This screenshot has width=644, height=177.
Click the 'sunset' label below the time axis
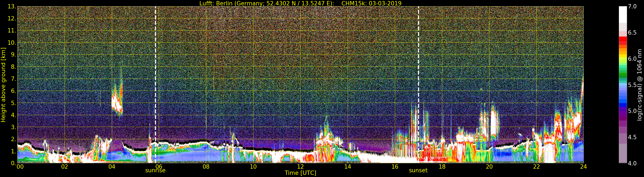418,171
